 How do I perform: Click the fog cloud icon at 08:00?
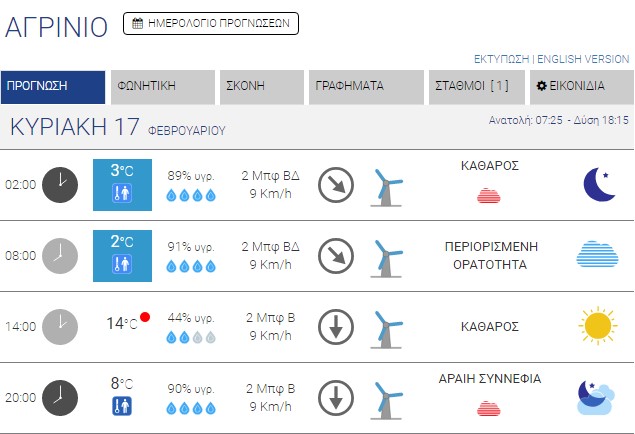pos(598,255)
